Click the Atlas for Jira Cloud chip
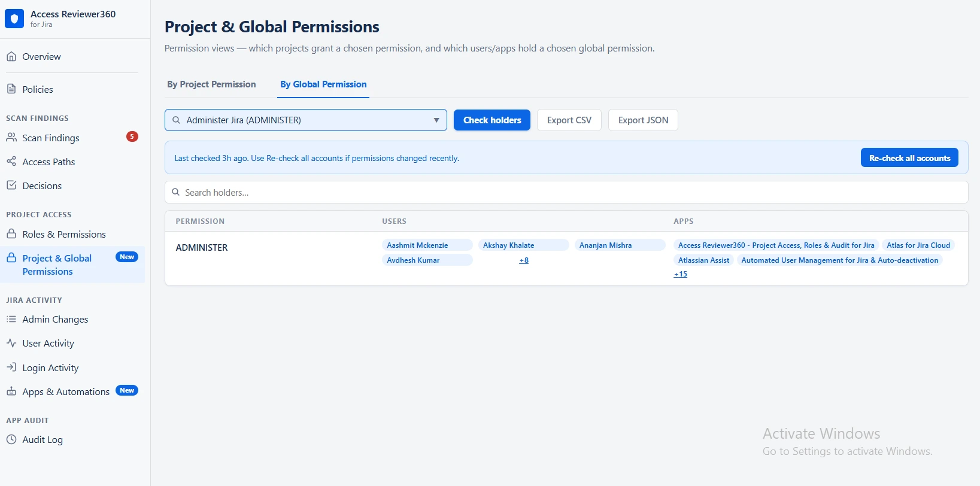Screen dimensions: 980x486 click(918, 245)
